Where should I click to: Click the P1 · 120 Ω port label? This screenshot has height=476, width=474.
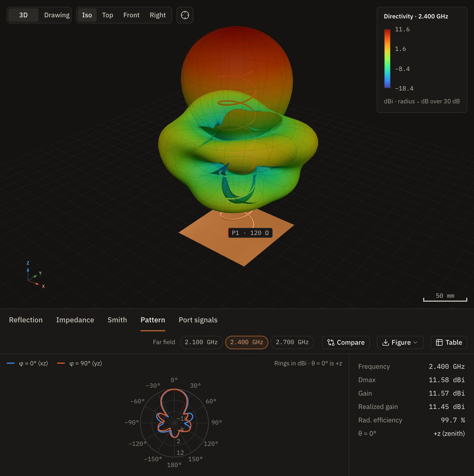(x=250, y=233)
